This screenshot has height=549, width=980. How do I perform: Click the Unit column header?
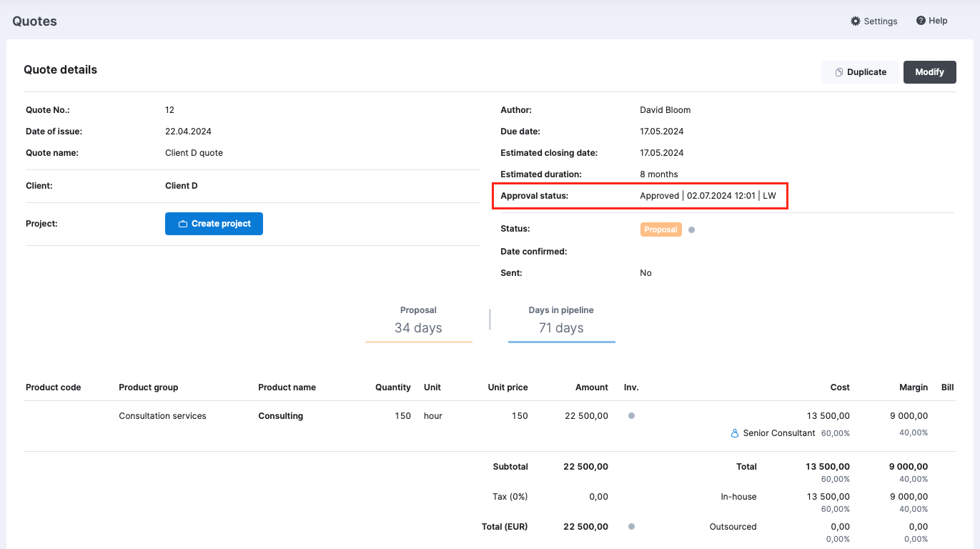[x=432, y=387]
